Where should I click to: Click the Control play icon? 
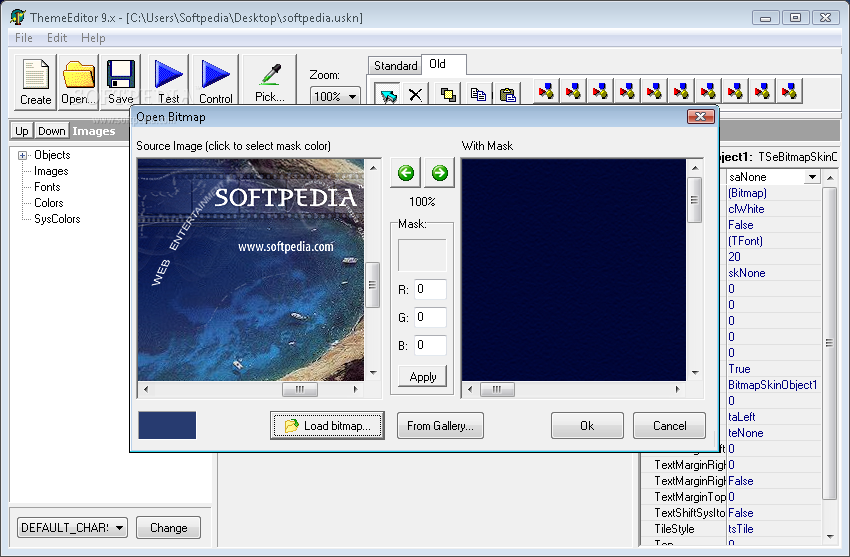(215, 82)
